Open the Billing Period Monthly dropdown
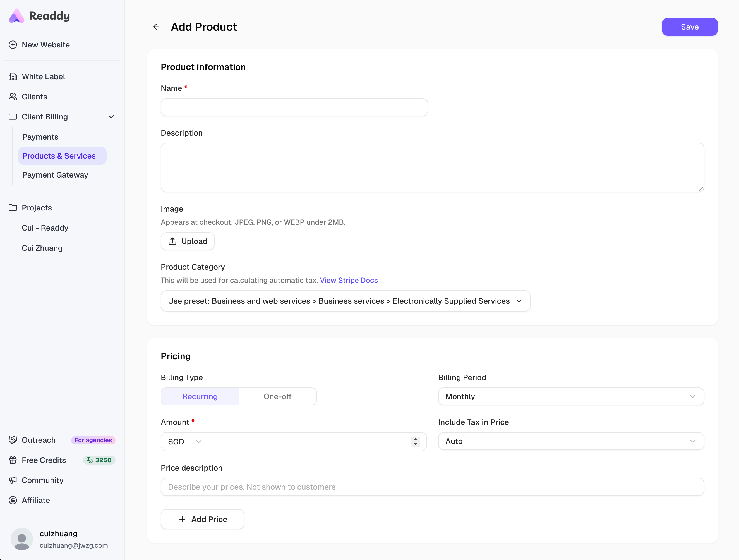The height and width of the screenshot is (560, 739). click(x=571, y=396)
